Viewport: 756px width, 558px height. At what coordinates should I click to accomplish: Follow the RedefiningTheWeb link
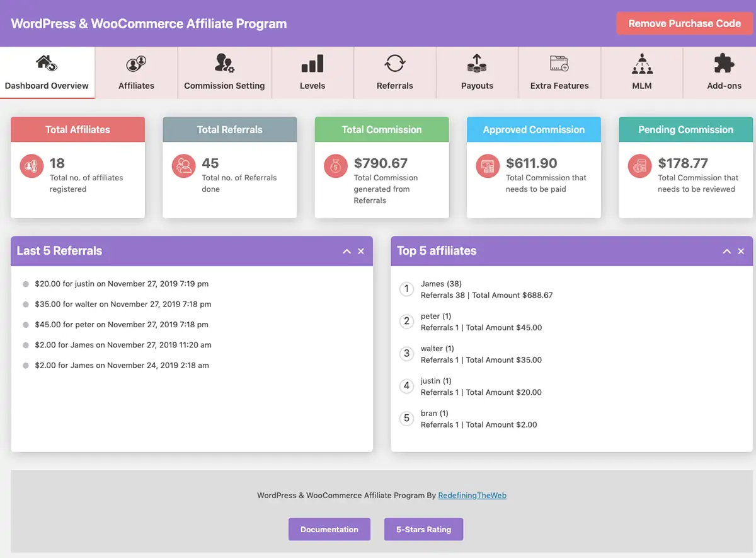coord(472,496)
